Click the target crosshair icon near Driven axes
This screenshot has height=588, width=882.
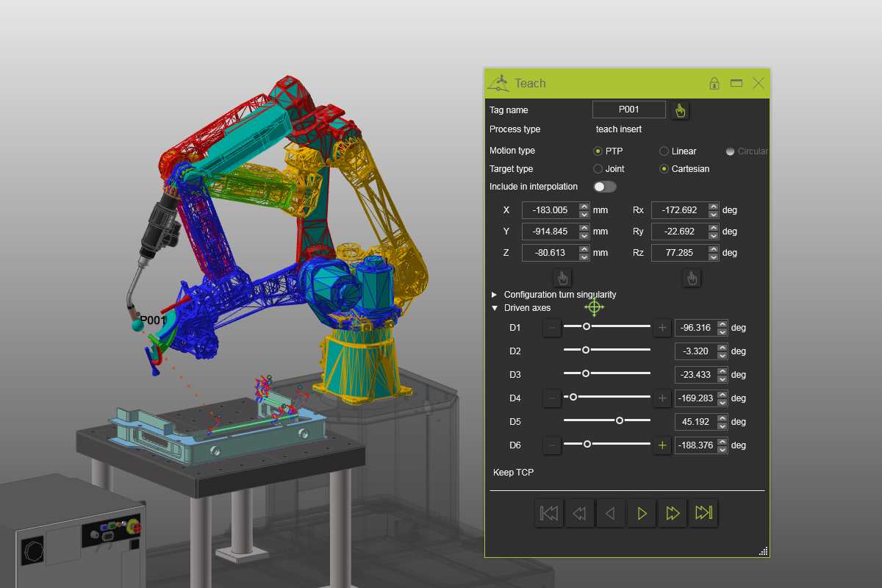click(594, 307)
